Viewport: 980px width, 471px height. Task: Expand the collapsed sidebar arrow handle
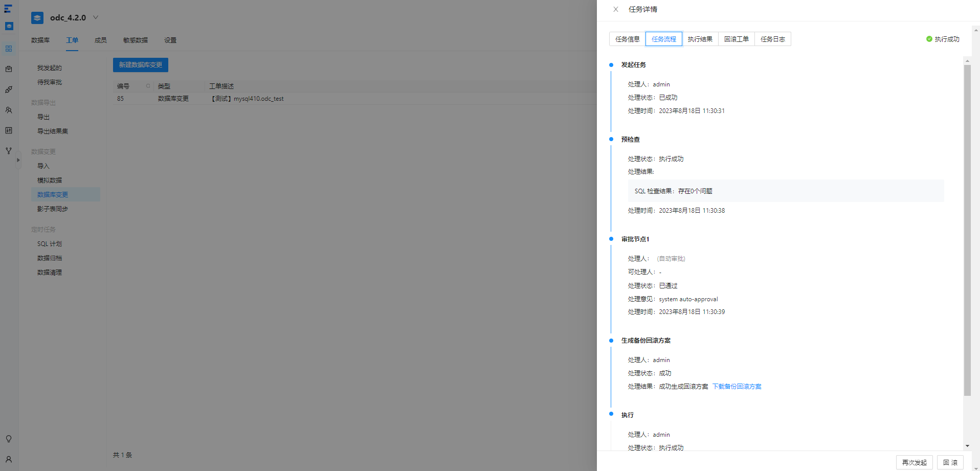tap(18, 160)
